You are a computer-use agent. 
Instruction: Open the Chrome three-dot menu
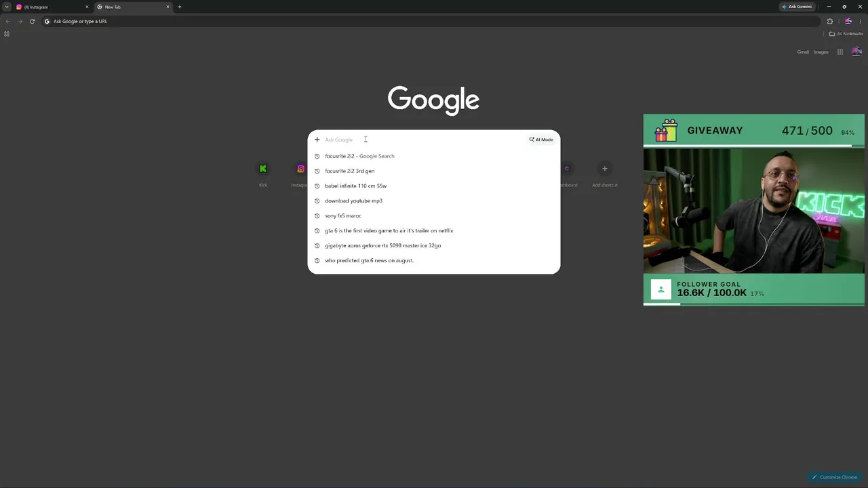click(x=861, y=21)
